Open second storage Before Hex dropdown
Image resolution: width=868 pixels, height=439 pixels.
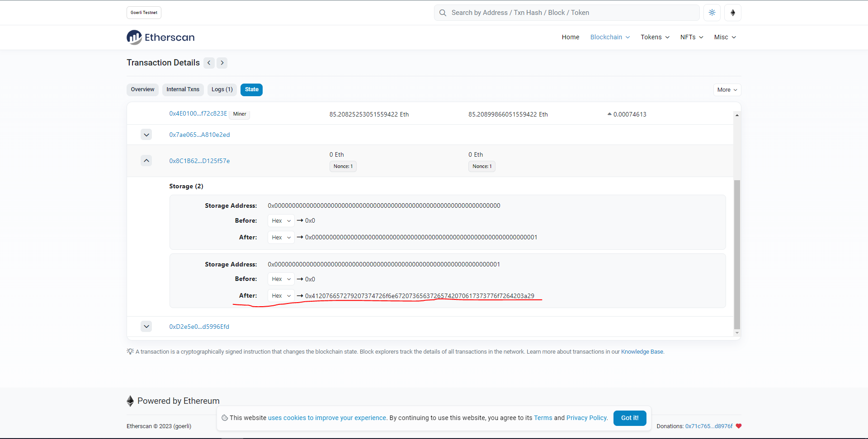point(281,279)
